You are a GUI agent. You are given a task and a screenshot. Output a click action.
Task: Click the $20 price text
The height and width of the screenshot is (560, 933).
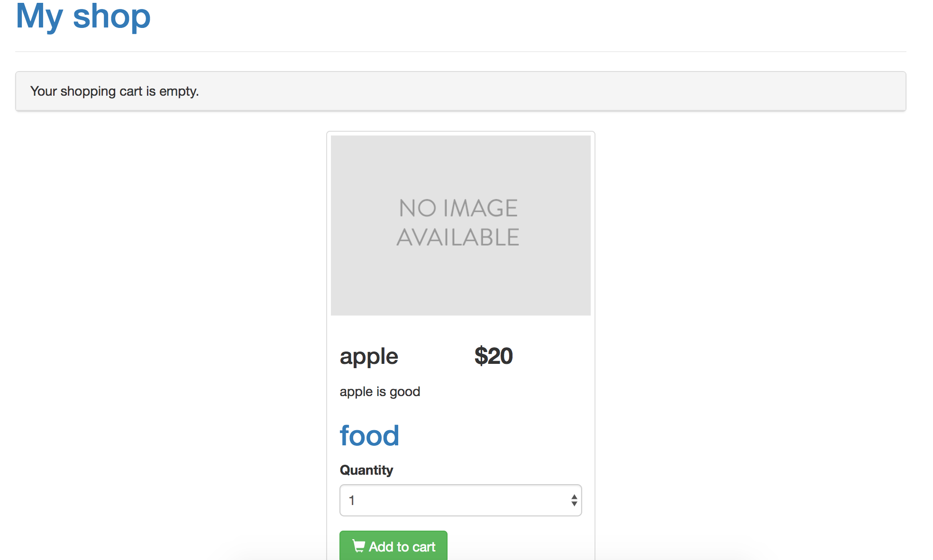[494, 356]
